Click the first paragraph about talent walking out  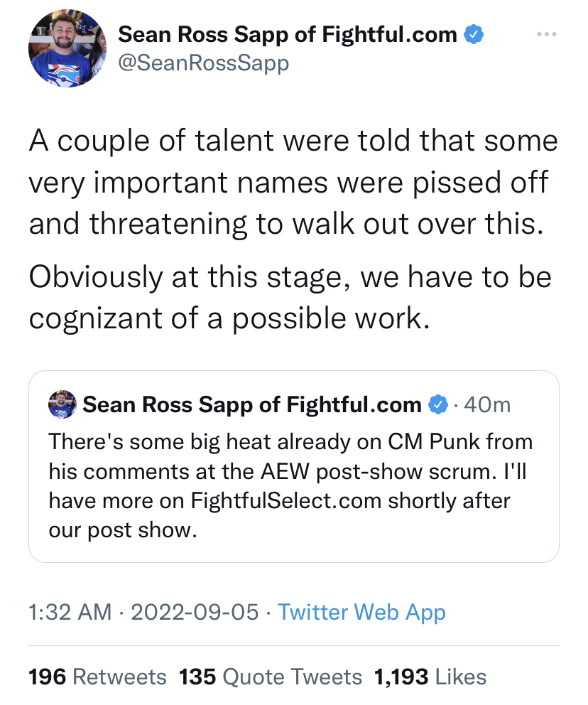[293, 183]
